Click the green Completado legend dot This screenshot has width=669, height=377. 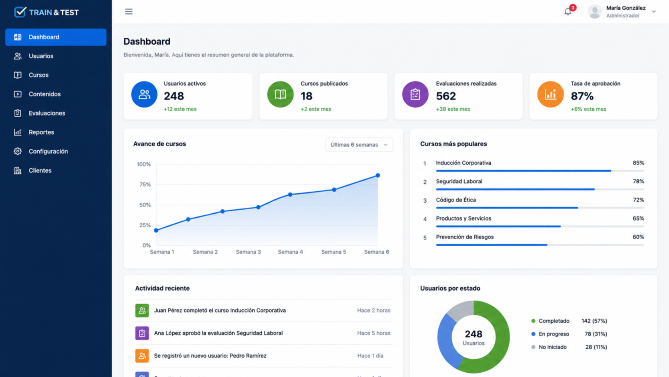(533, 321)
